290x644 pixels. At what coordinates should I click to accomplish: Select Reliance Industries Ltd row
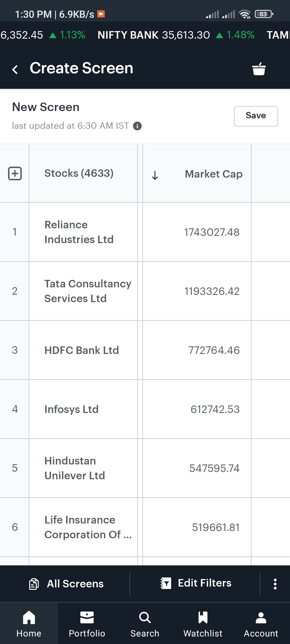tap(145, 232)
